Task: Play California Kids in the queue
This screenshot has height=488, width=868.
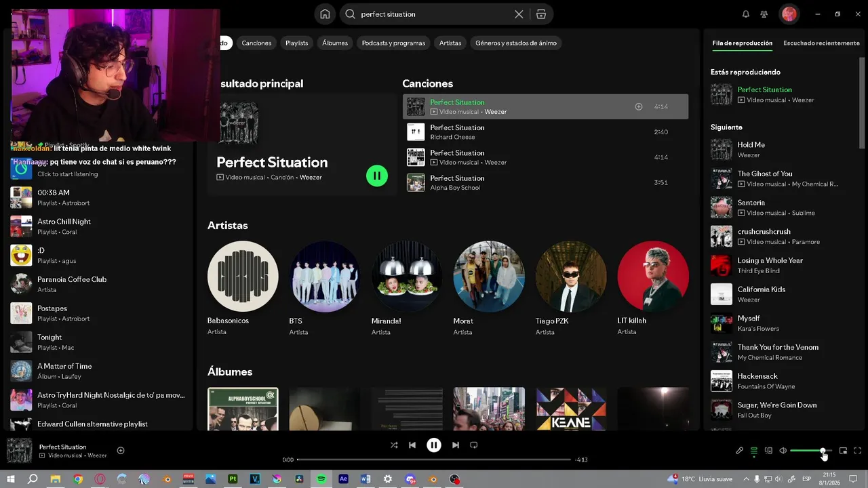Action: (x=783, y=294)
